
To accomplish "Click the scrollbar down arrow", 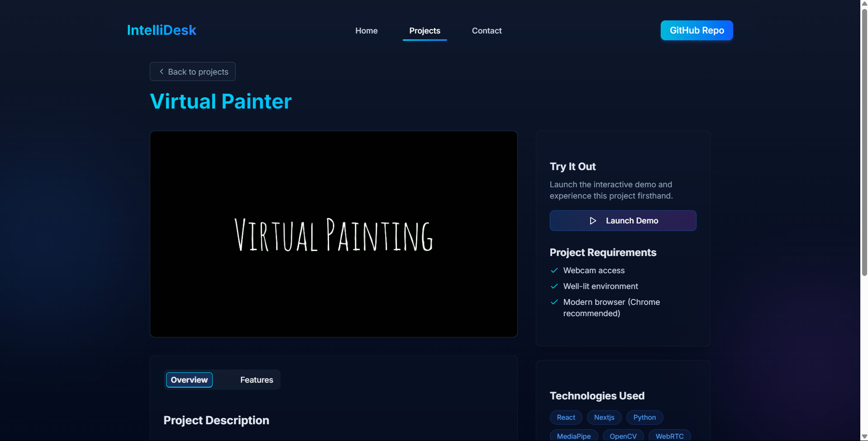I will pyautogui.click(x=864, y=437).
